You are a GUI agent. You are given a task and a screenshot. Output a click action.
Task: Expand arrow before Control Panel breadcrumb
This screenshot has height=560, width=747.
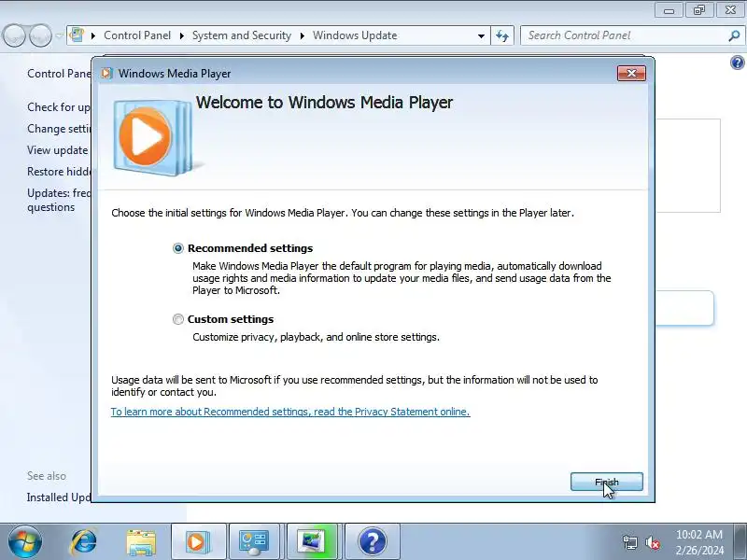[x=93, y=35]
